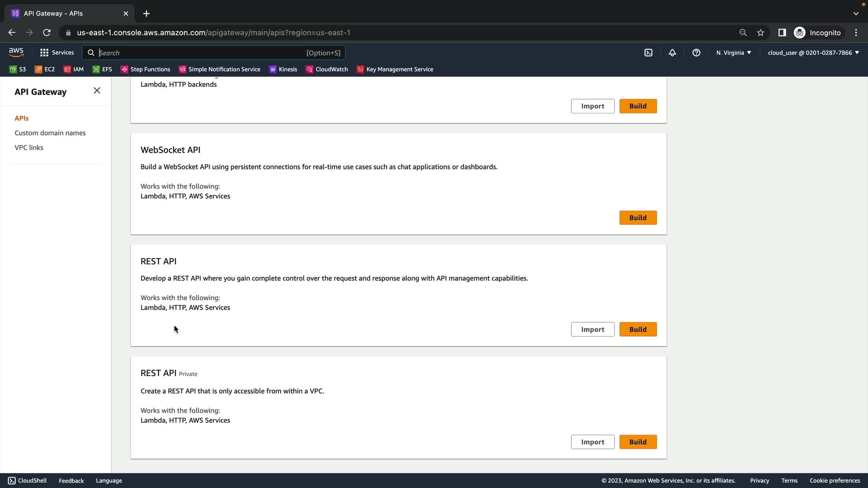Select Custom domain names in sidebar

[x=50, y=133]
